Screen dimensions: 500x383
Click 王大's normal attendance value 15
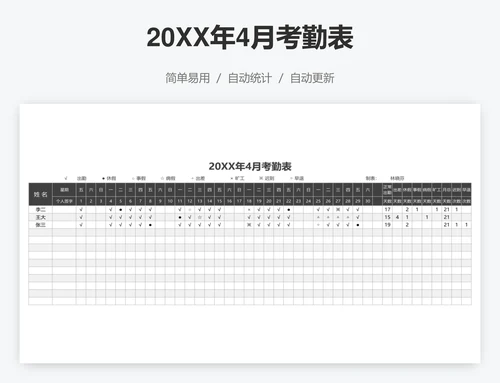click(x=387, y=217)
